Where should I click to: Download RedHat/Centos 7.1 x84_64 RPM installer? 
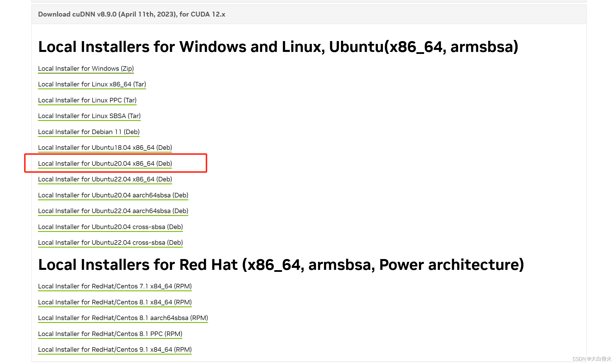click(x=115, y=286)
